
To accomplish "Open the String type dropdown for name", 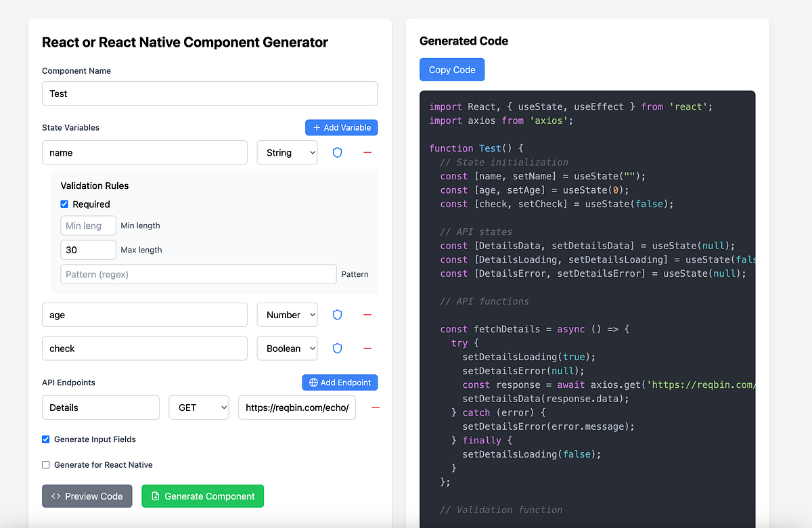I will click(287, 152).
